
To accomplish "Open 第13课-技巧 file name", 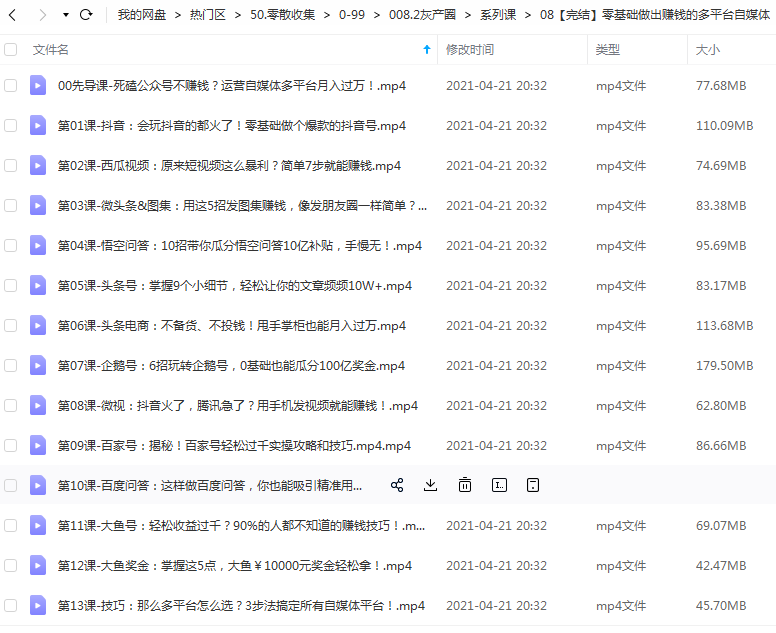I will [241, 606].
